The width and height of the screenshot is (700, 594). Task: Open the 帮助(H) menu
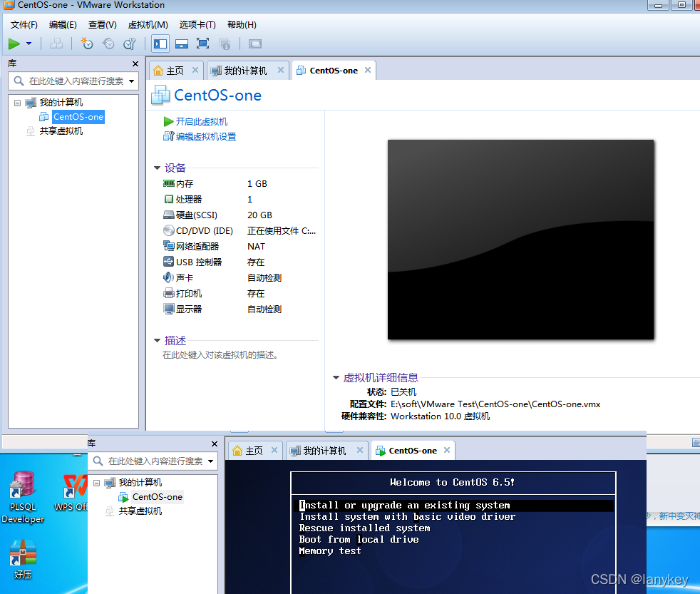click(x=242, y=25)
